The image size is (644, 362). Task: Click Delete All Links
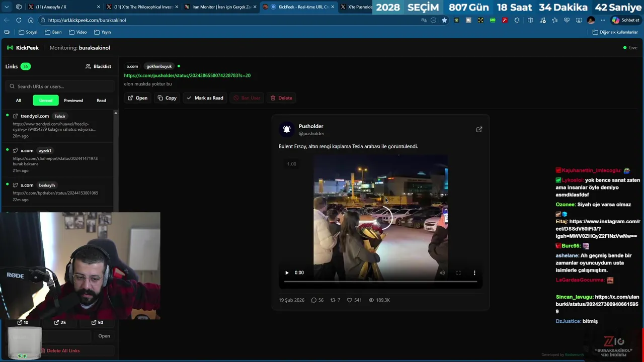click(60, 350)
